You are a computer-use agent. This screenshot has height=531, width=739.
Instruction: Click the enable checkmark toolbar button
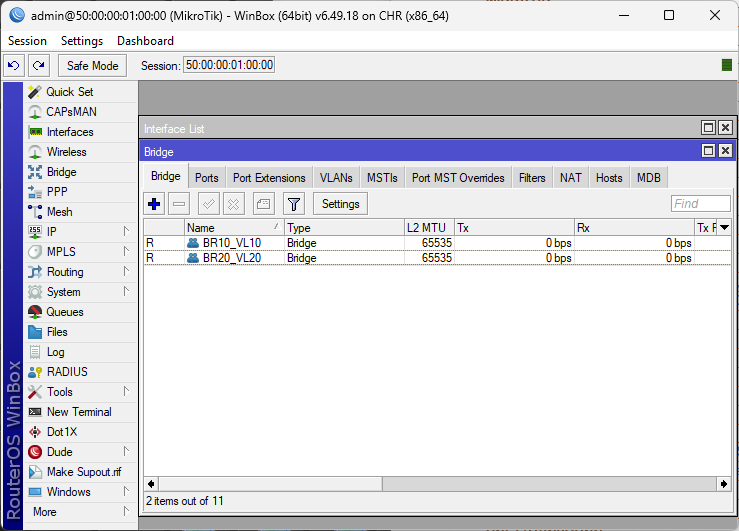click(209, 204)
